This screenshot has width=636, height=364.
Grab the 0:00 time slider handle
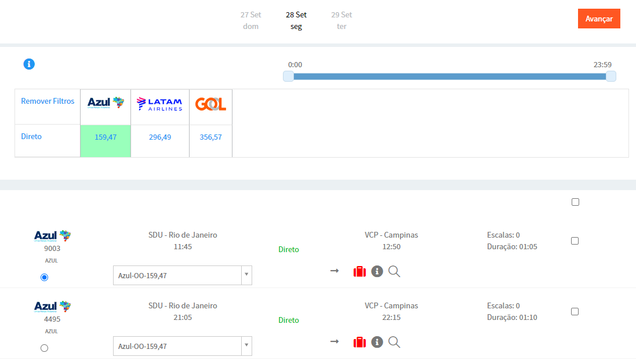pos(288,76)
